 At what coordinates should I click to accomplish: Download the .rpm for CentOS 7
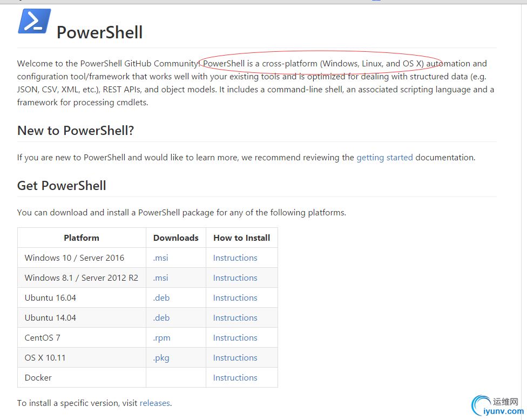pos(161,338)
